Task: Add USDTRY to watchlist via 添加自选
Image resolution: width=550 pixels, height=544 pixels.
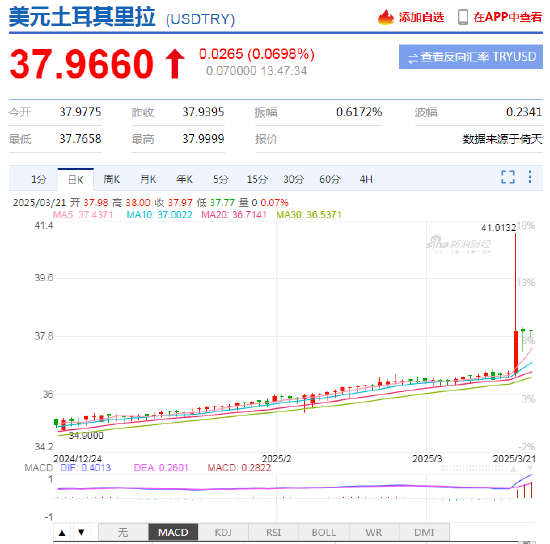Action: (421, 17)
